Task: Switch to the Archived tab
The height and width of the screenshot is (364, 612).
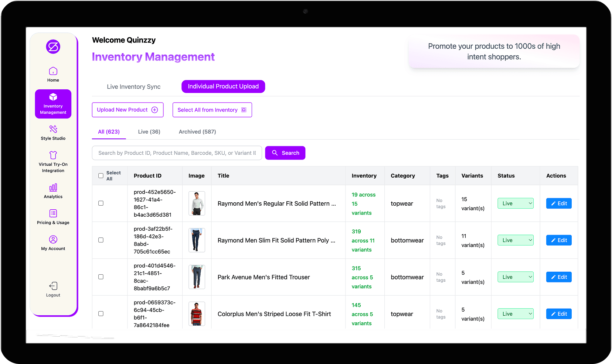Action: click(x=197, y=131)
